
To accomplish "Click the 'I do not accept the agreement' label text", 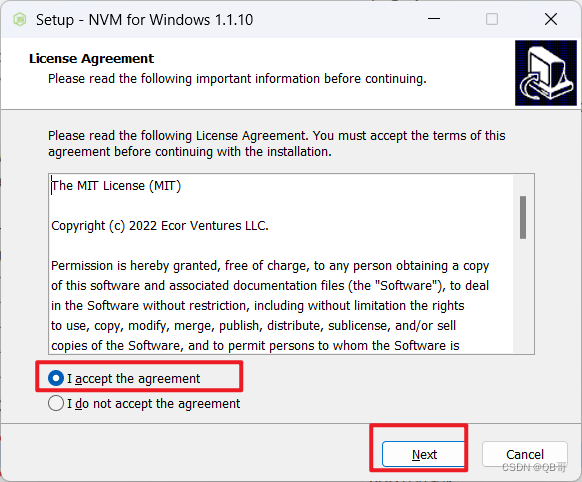I will tap(153, 403).
